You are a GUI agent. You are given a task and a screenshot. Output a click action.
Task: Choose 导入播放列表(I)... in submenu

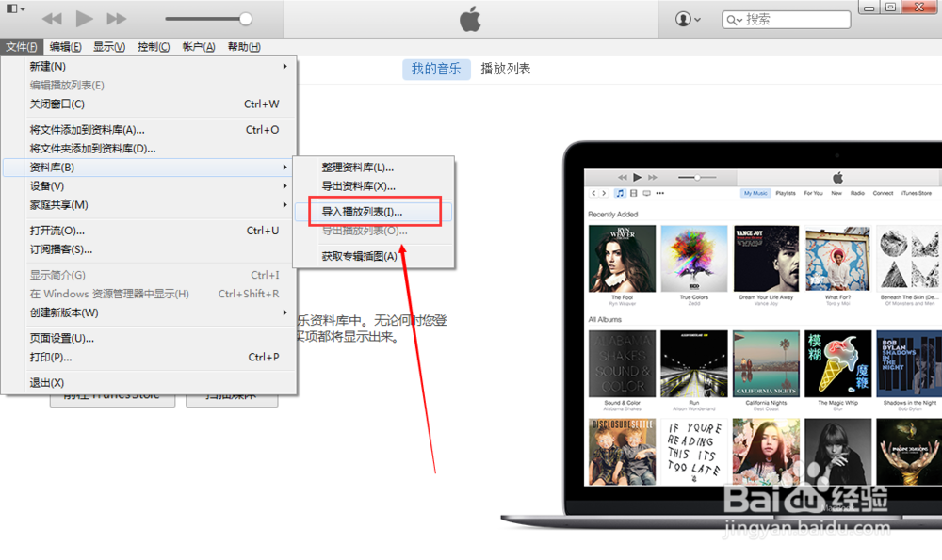374,211
